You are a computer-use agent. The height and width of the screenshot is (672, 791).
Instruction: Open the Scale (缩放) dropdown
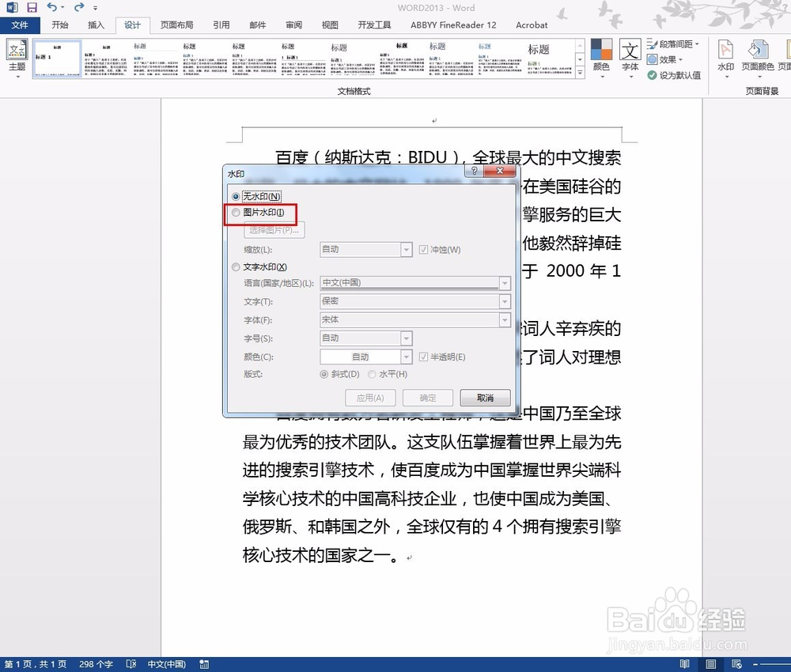point(406,250)
